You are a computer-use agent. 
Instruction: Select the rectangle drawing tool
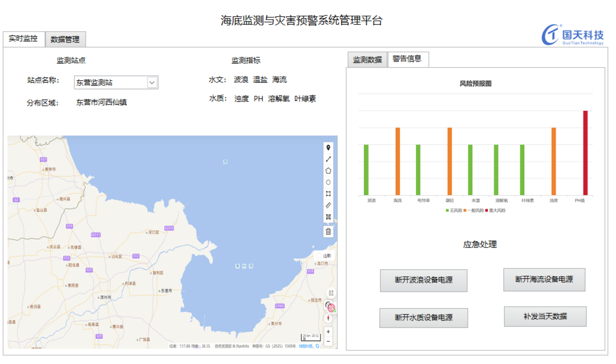(328, 194)
